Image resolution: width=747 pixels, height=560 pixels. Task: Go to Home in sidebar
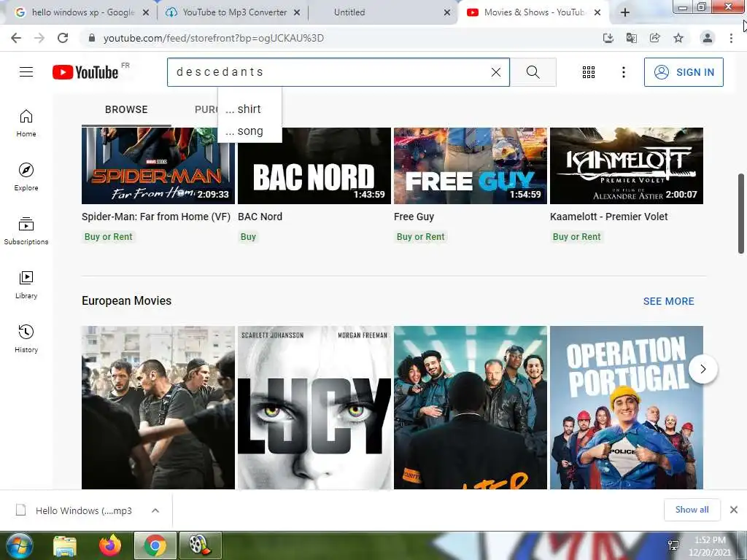(x=26, y=123)
